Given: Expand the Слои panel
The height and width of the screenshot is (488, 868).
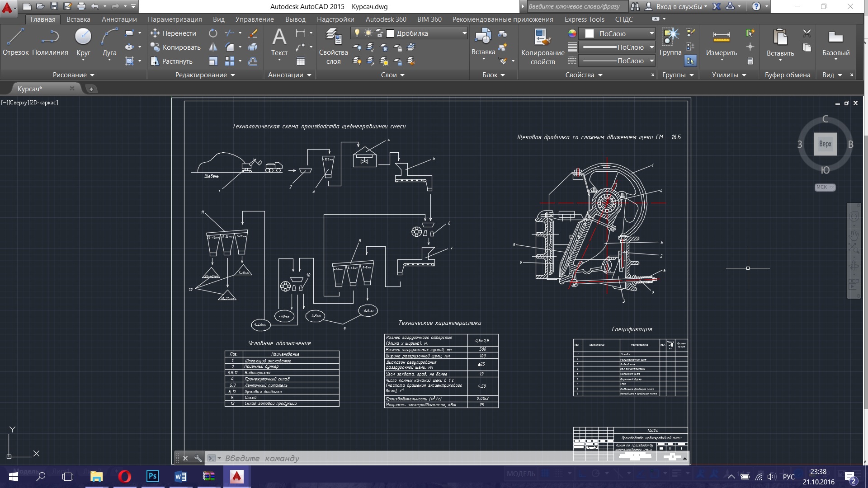Looking at the screenshot, I should 392,75.
